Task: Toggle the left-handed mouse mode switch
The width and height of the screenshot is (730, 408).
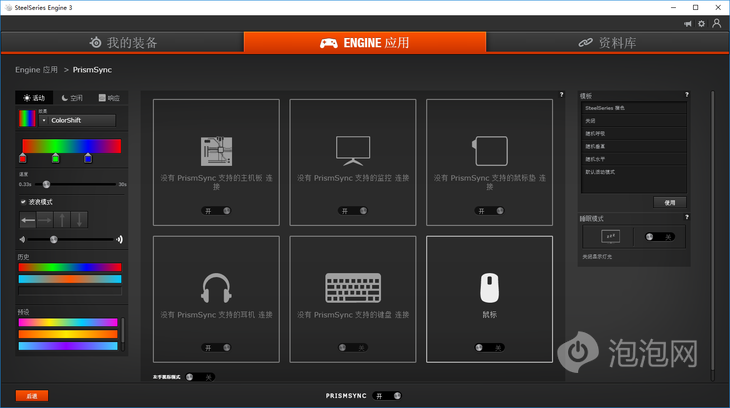Action: pos(200,377)
